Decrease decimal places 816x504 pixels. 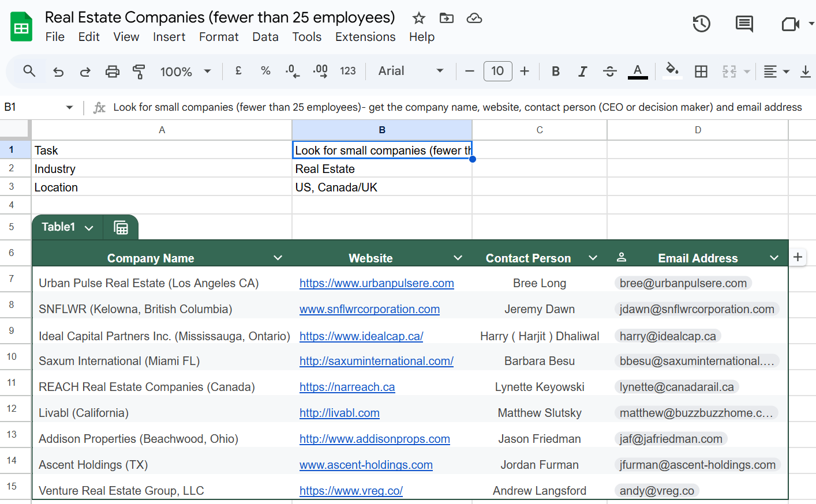293,71
